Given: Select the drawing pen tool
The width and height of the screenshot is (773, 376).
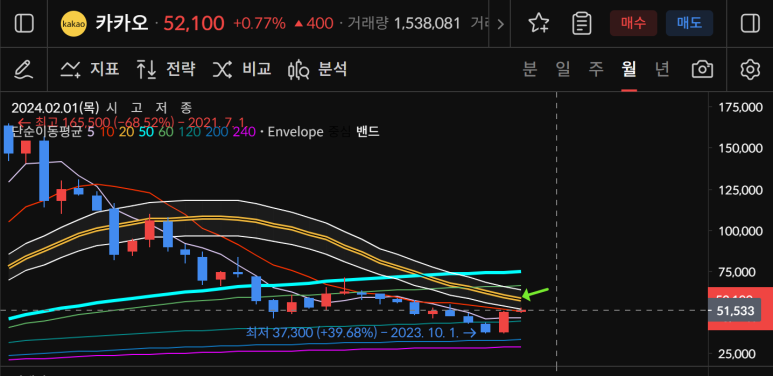Looking at the screenshot, I should (24, 69).
